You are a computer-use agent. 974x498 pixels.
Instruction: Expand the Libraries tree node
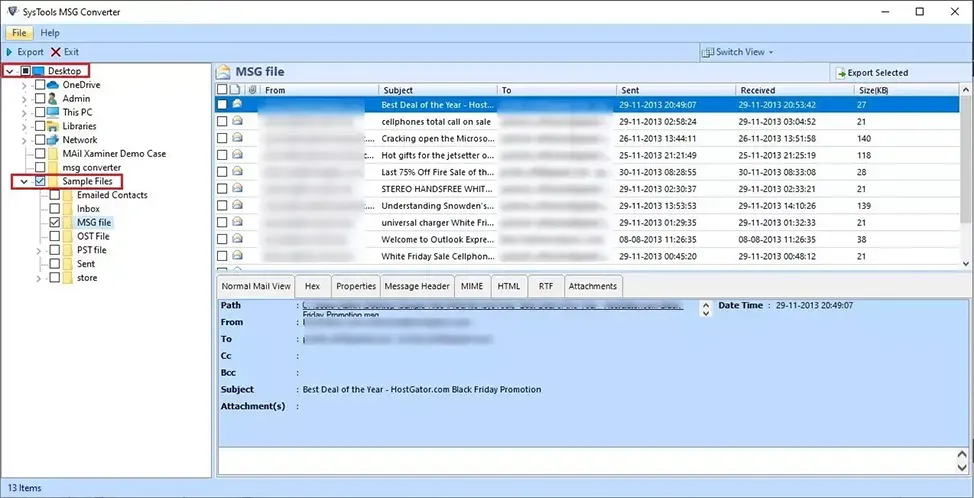click(x=24, y=126)
